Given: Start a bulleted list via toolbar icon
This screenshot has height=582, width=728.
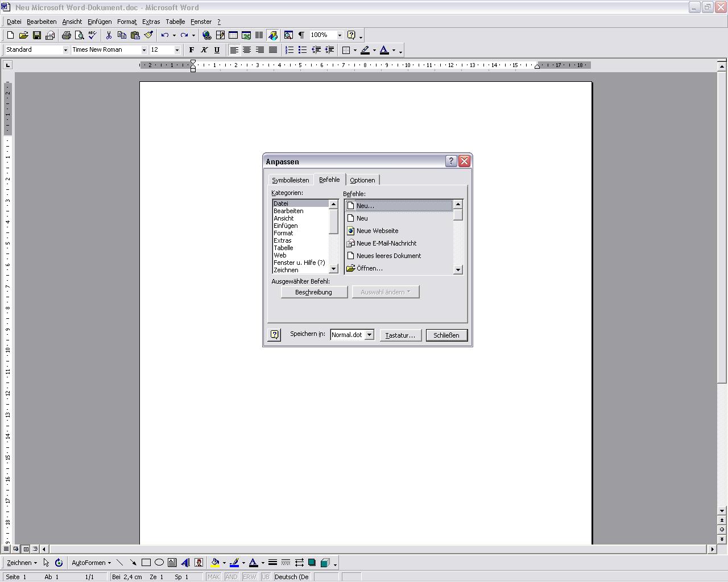Looking at the screenshot, I should [x=303, y=50].
